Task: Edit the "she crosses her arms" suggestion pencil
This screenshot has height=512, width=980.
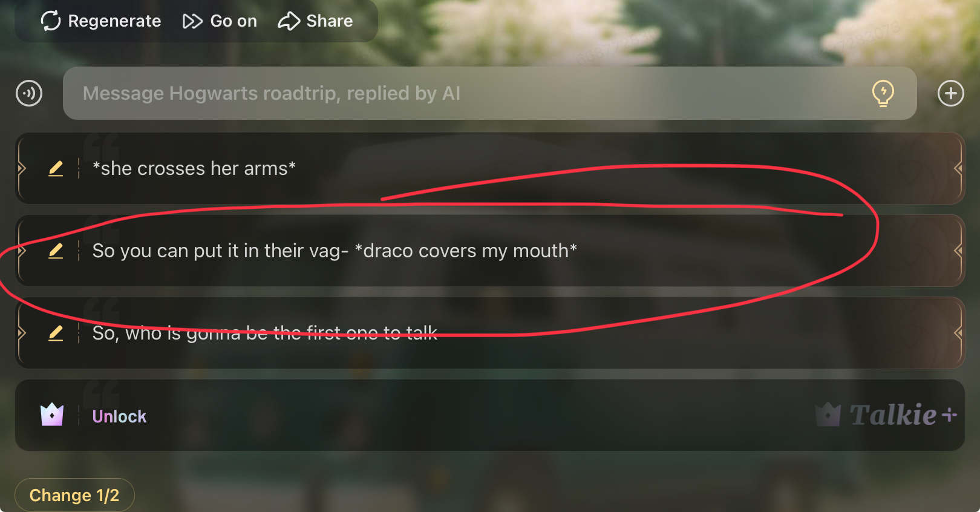Action: pyautogui.click(x=56, y=168)
